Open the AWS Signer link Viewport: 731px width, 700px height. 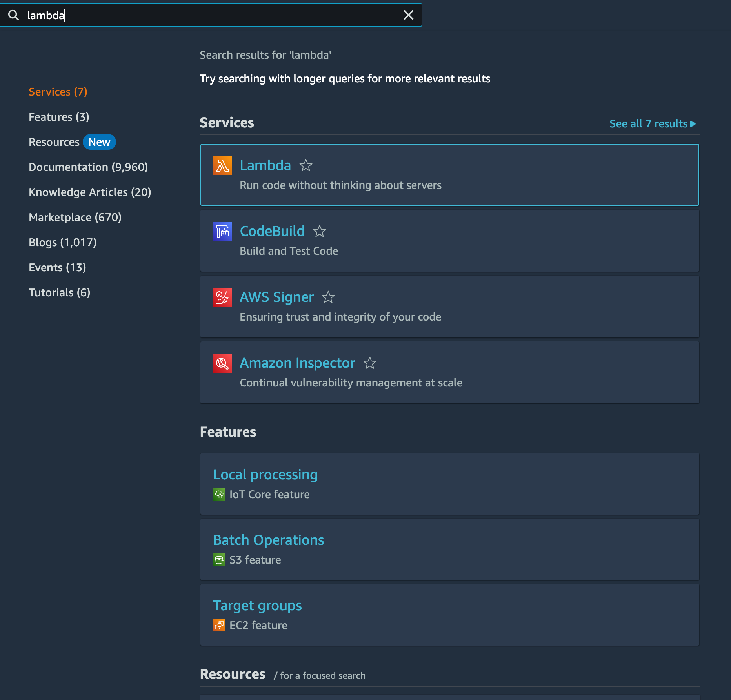coord(277,297)
